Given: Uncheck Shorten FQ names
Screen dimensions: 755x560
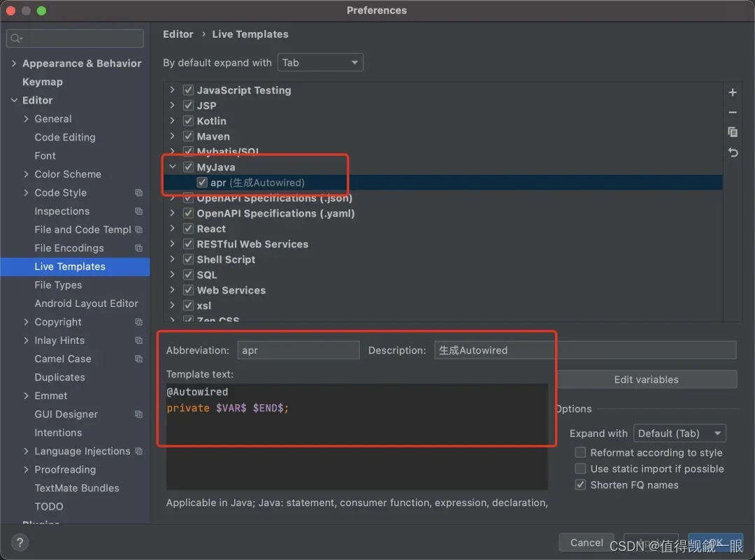Looking at the screenshot, I should (581, 485).
